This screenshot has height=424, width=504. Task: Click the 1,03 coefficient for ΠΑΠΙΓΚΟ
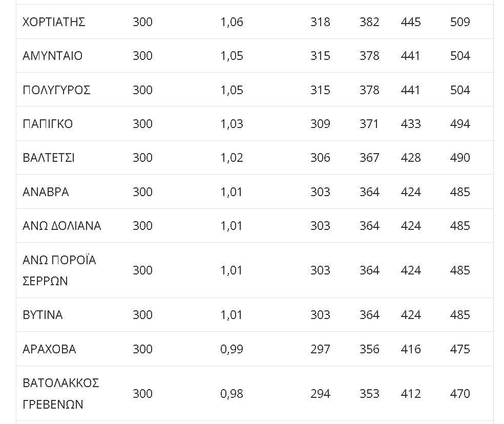pos(232,124)
